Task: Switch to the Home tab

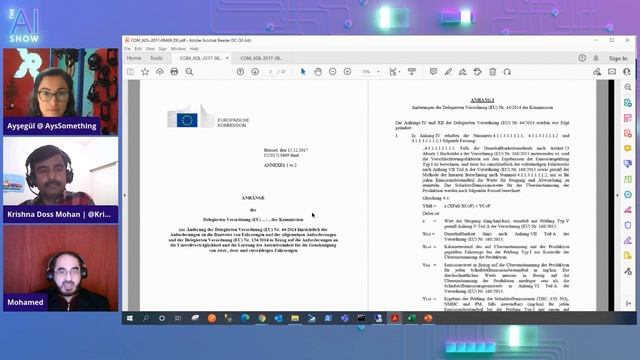Action: coord(134,58)
